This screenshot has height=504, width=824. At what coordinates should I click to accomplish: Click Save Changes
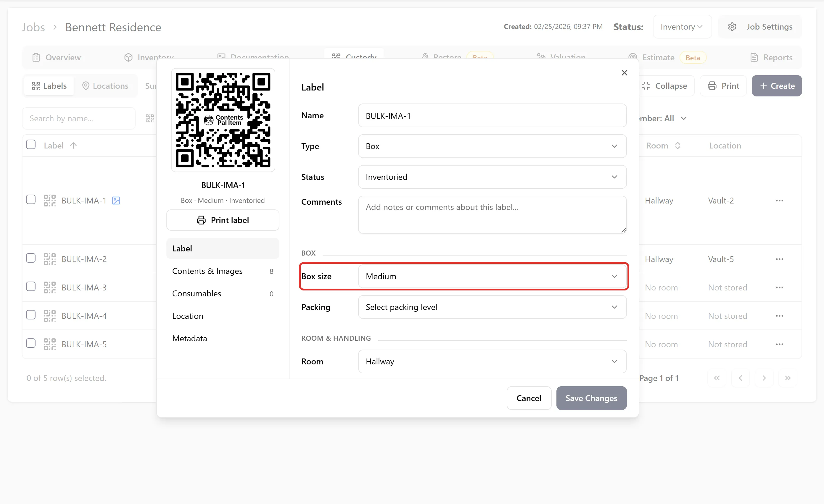pos(591,398)
